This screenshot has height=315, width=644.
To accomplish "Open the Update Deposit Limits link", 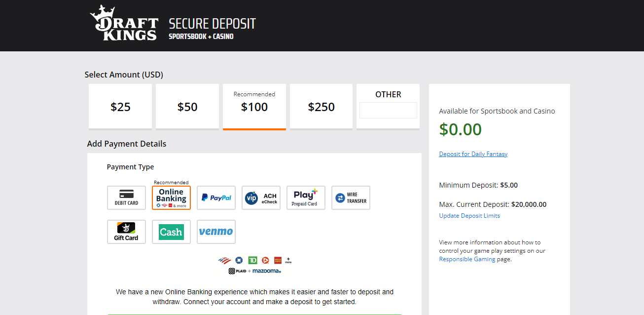I will (x=469, y=216).
